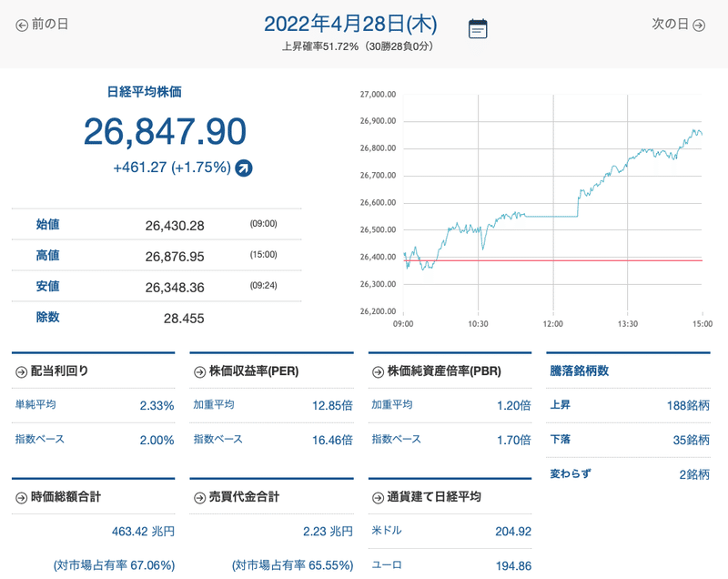Viewport: 728px width, 579px height.
Task: Click the 下落 count 35銘柄
Action: [x=692, y=440]
